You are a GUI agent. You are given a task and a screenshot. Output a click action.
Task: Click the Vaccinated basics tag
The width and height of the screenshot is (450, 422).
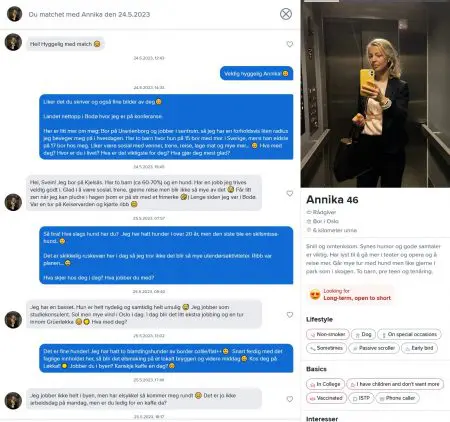pos(326,398)
